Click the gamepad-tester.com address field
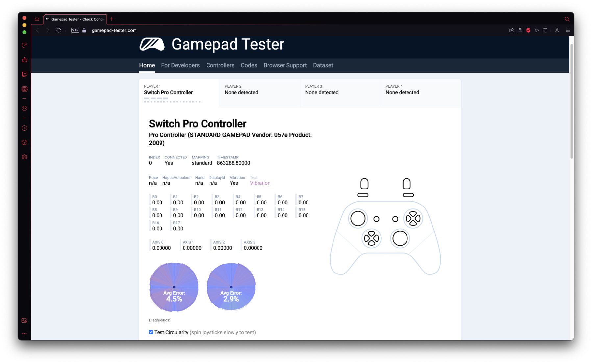The height and width of the screenshot is (364, 592). click(114, 30)
